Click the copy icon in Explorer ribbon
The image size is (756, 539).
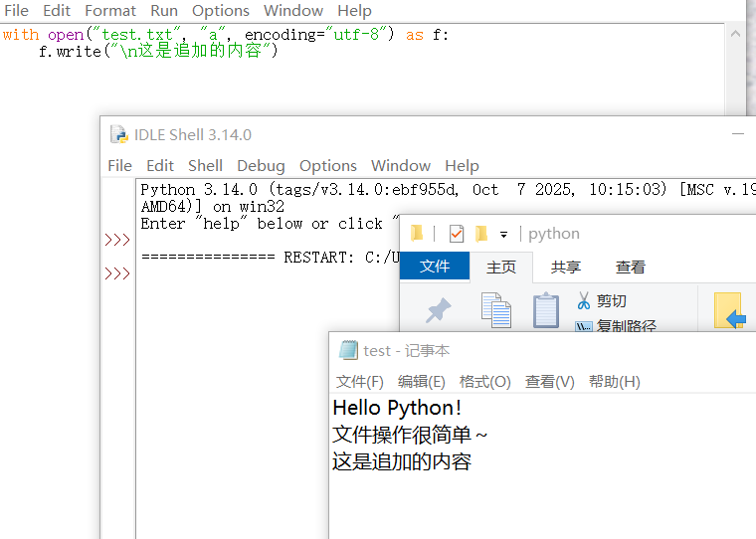tap(496, 310)
